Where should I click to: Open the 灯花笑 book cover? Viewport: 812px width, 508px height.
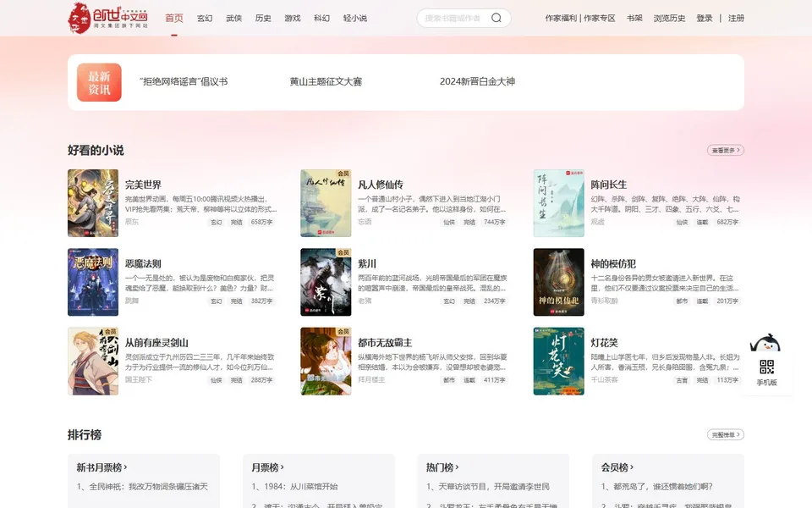(559, 362)
